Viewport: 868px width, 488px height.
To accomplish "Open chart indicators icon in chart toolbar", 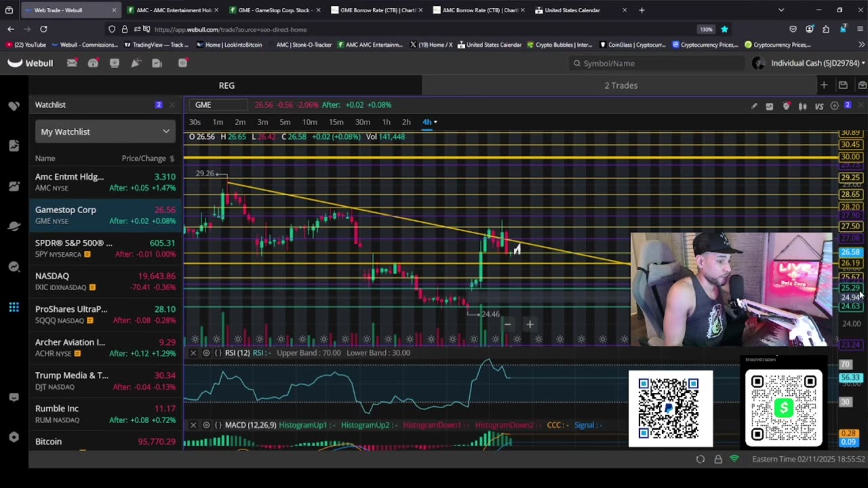I will [x=770, y=106].
